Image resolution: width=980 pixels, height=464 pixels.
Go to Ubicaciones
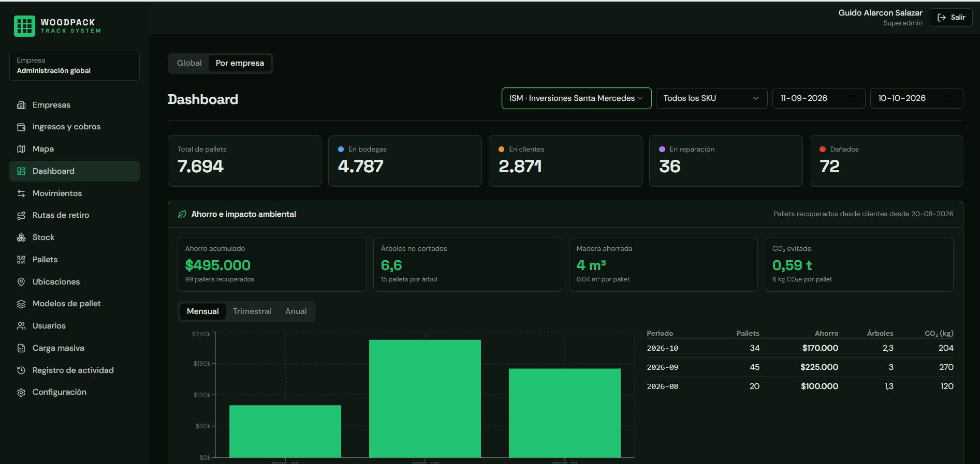75,282
